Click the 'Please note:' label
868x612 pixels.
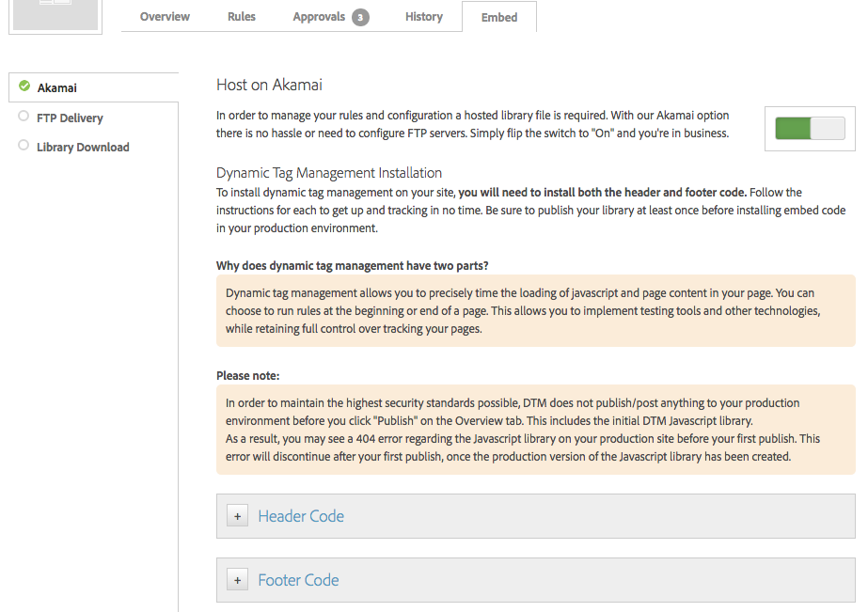click(248, 376)
